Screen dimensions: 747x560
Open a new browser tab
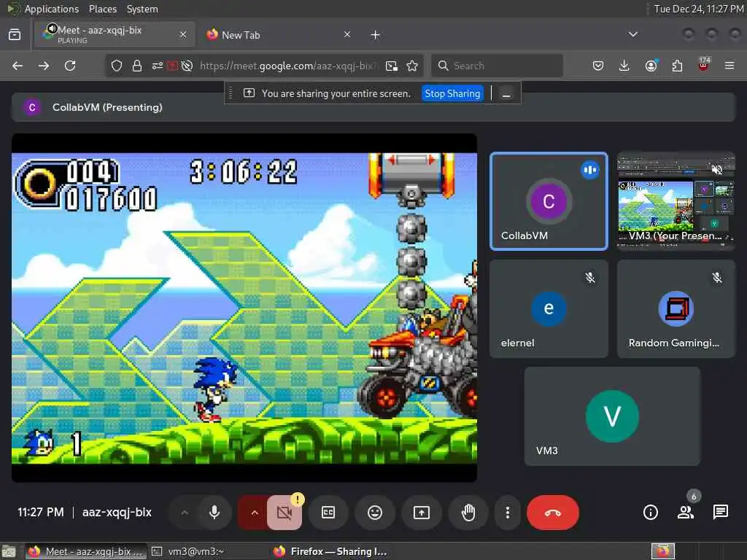(375, 35)
